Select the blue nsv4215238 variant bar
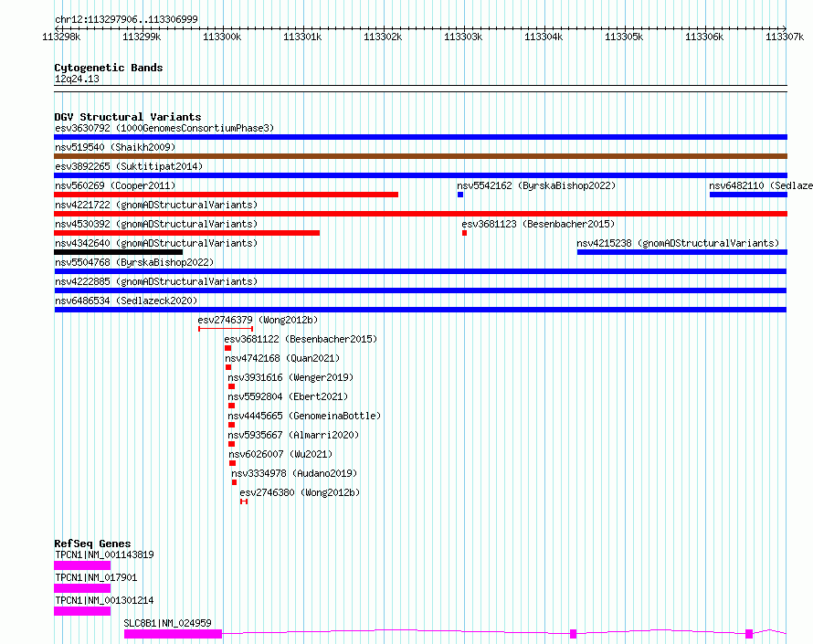This screenshot has width=813, height=644. point(682,252)
